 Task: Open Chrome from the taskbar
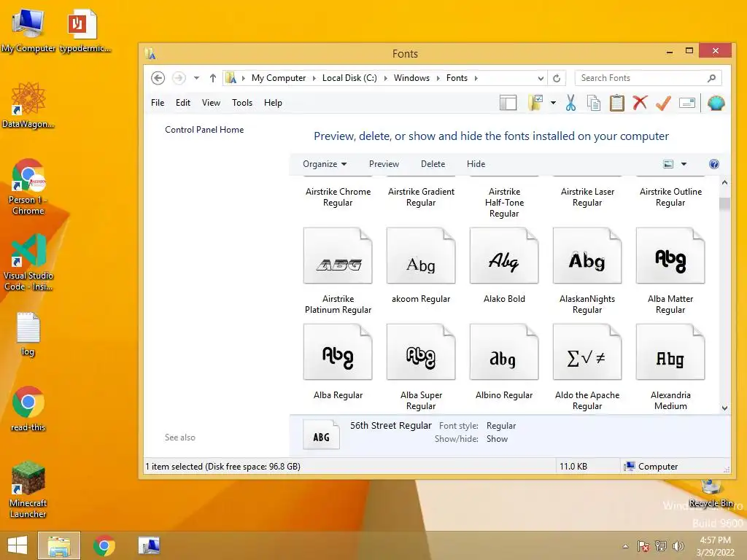point(104,545)
